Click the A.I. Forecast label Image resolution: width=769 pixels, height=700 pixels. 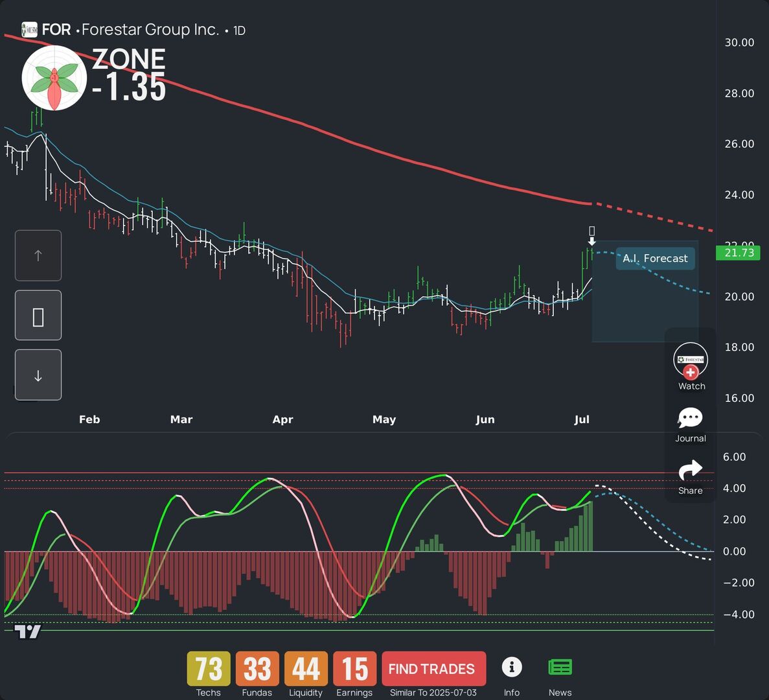tap(655, 259)
